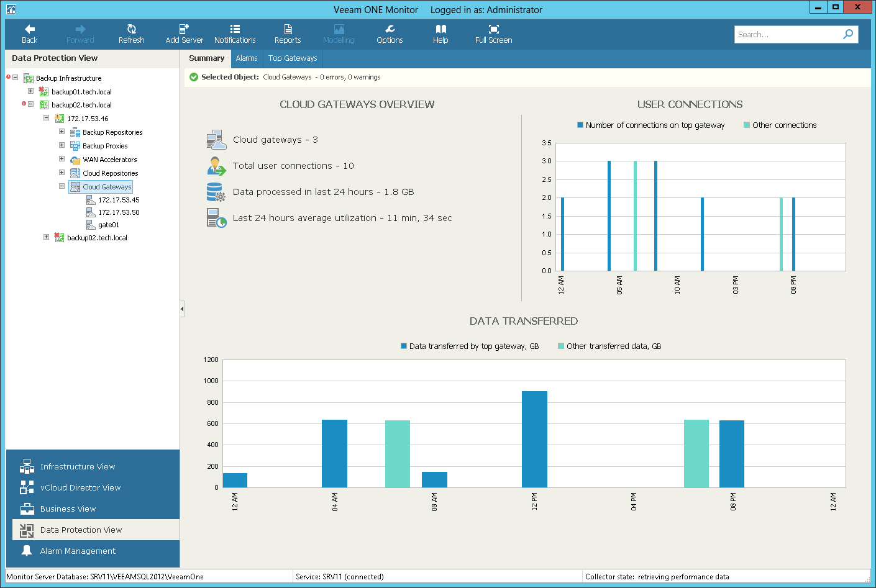Open the Alarms tab
This screenshot has width=876, height=588.
(x=247, y=58)
